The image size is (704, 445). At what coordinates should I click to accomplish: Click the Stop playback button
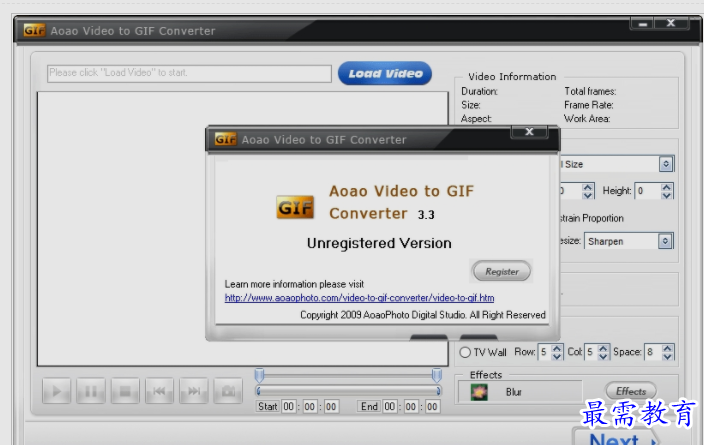tap(125, 391)
